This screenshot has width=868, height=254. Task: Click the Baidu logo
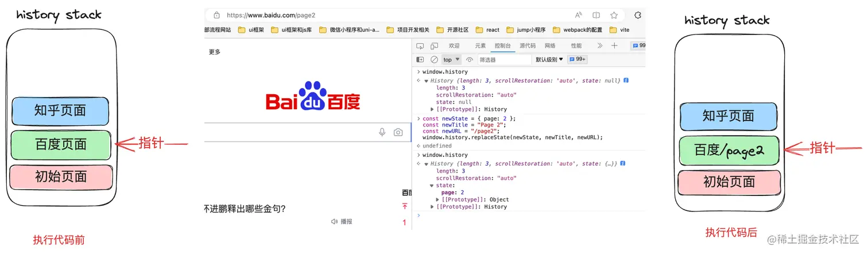tap(313, 97)
